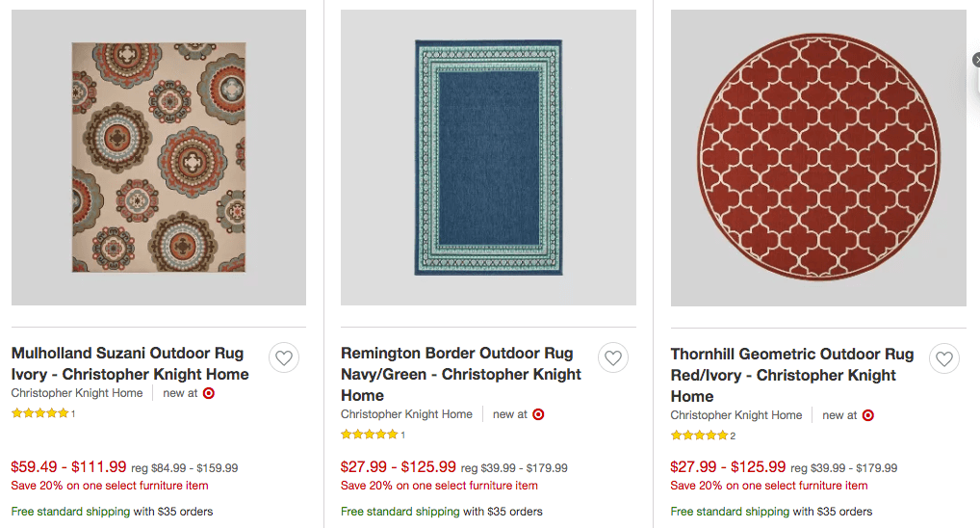Close the overlay with the gray X button
Screen dimensions: 980x528
(x=977, y=60)
